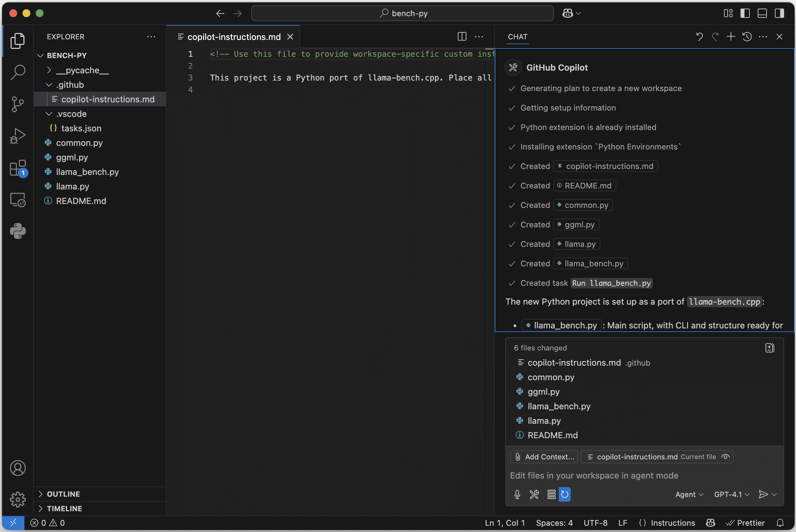Open the Manage gear icon

point(18,499)
